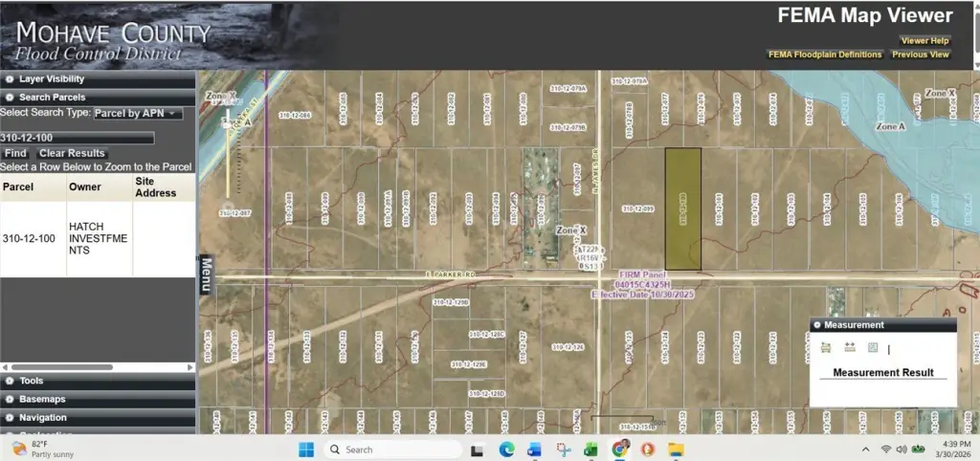Show hidden system tray icons
Viewport: 980px width, 461px height.
click(x=865, y=449)
